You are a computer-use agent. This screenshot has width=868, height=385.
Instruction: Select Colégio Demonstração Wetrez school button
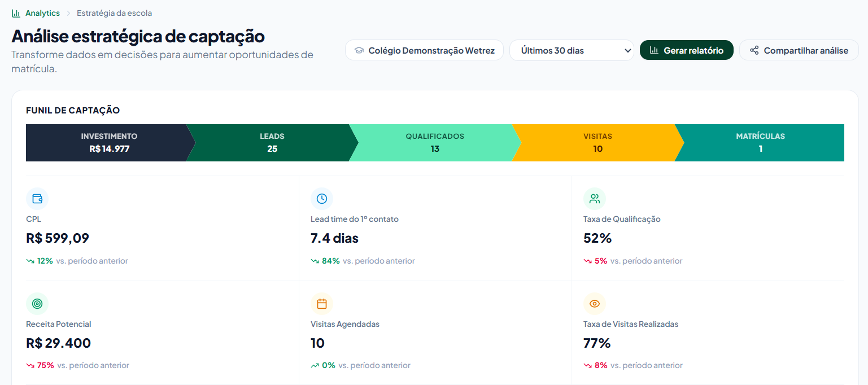[424, 50]
